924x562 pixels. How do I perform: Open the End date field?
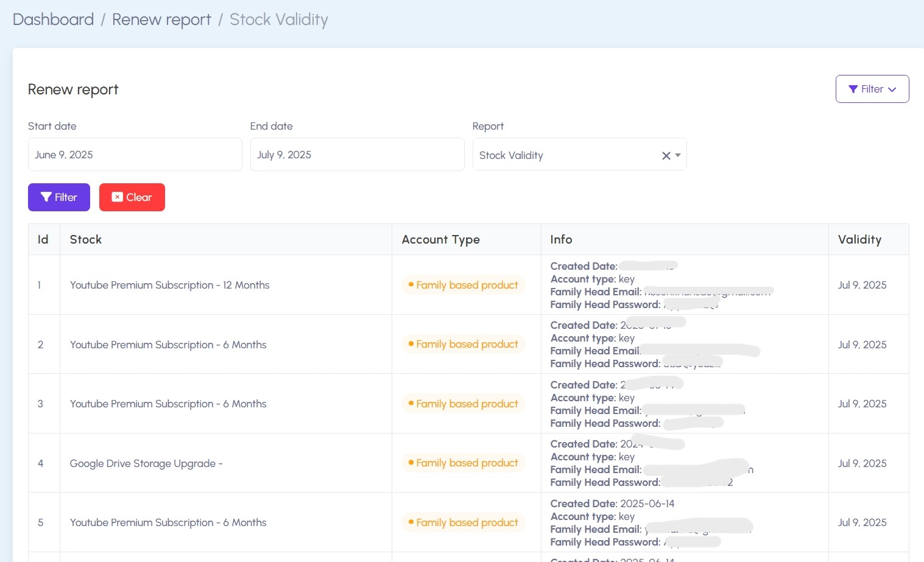[x=358, y=155]
